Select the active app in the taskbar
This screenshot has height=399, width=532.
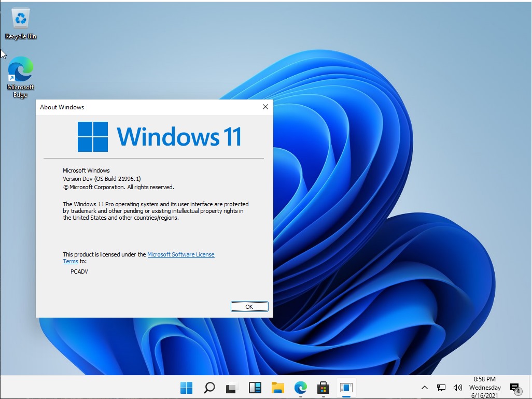[346, 387]
